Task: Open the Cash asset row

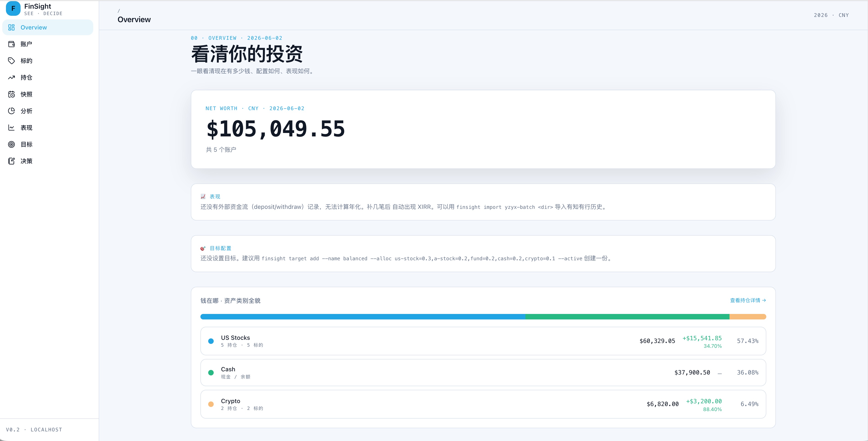Action: click(x=483, y=373)
